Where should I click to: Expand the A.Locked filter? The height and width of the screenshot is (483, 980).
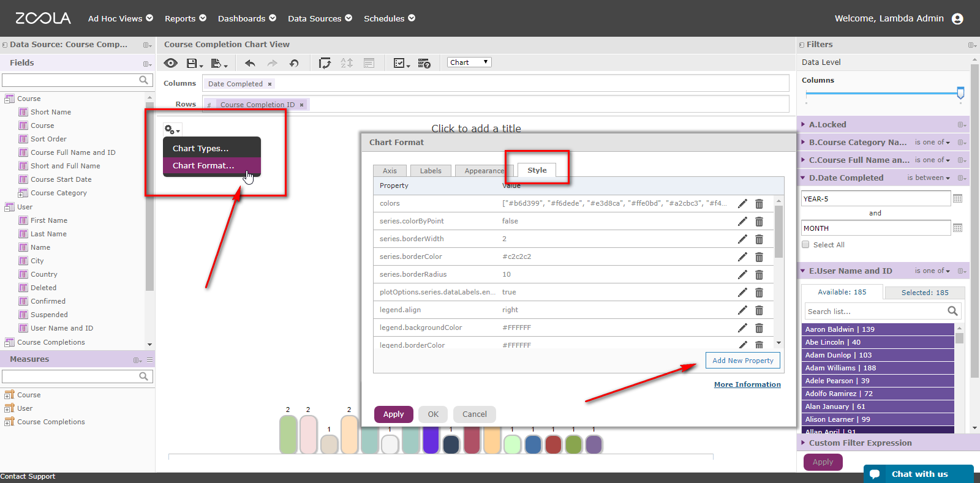tap(804, 124)
